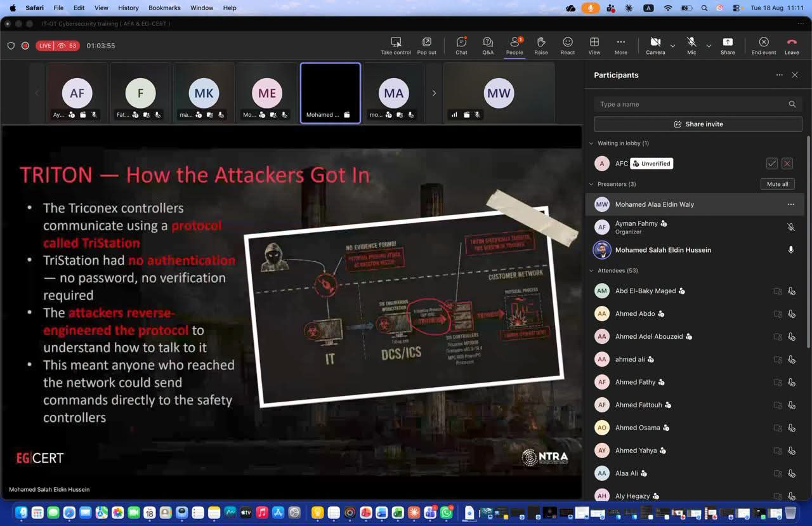The image size is (812, 526).
Task: Click the Take control icon
Action: (396, 46)
